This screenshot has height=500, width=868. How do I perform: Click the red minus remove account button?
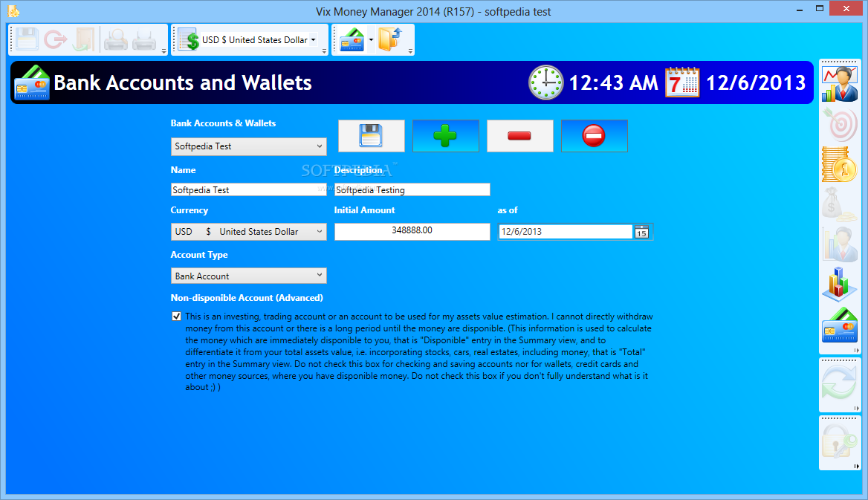(519, 136)
